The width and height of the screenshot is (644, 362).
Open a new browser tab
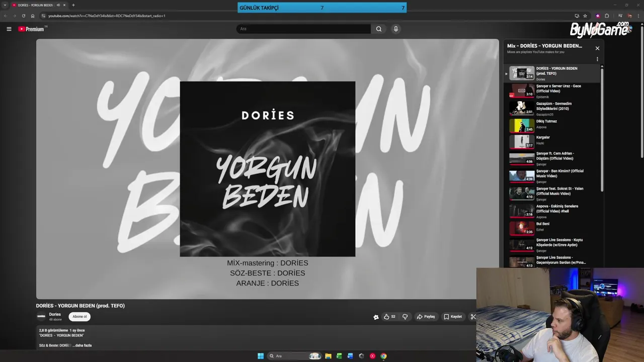tap(73, 5)
